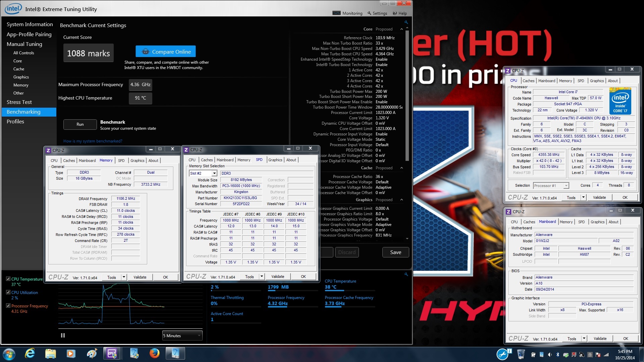The image size is (644, 362).
Task: Click Z icon in the CPU-Z Mainboard window title
Action: [x=508, y=212]
